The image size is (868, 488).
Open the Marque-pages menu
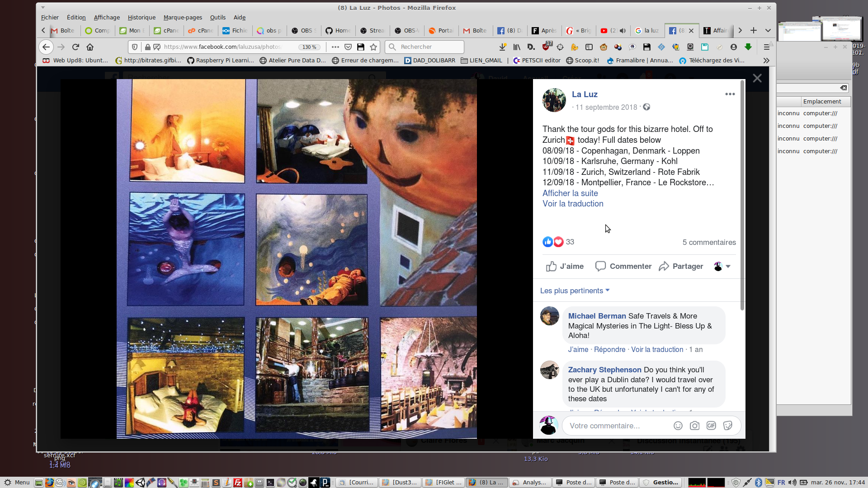click(x=183, y=17)
